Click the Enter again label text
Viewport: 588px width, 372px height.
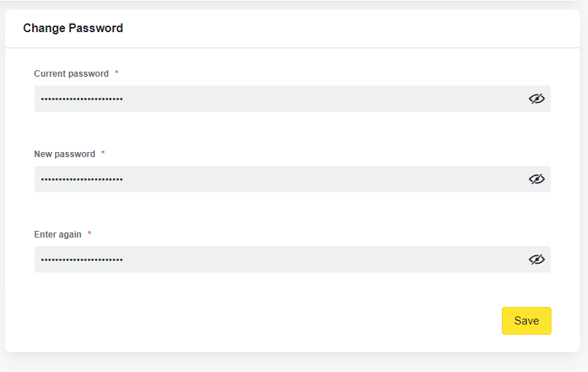coord(58,235)
